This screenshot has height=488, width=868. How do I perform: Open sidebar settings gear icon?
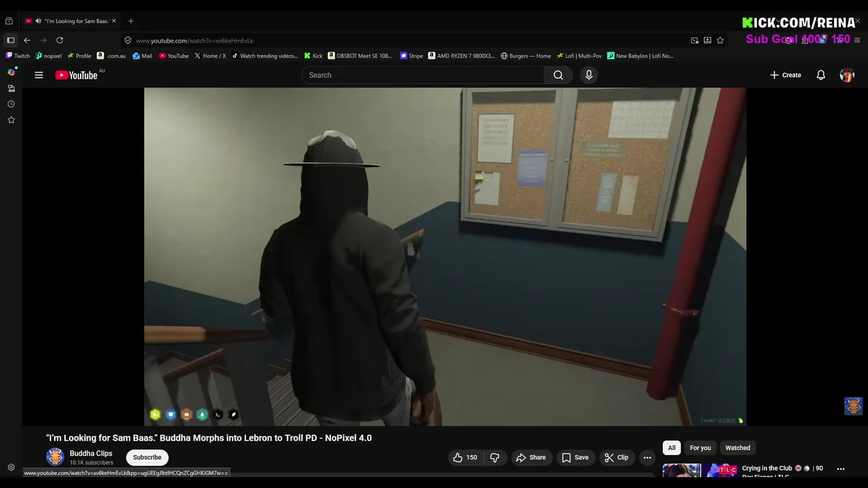(11, 467)
